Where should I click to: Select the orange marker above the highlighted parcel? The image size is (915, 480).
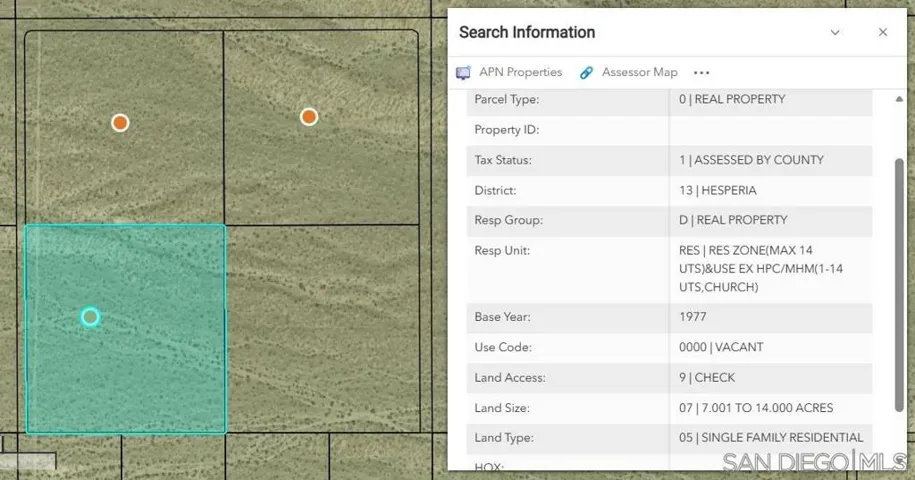coord(120,123)
